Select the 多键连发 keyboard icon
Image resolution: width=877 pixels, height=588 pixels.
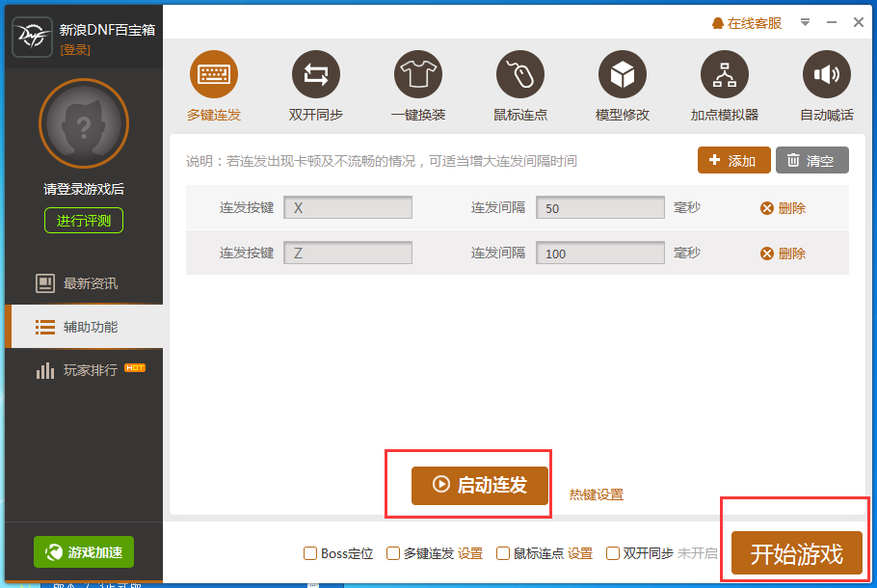point(214,74)
